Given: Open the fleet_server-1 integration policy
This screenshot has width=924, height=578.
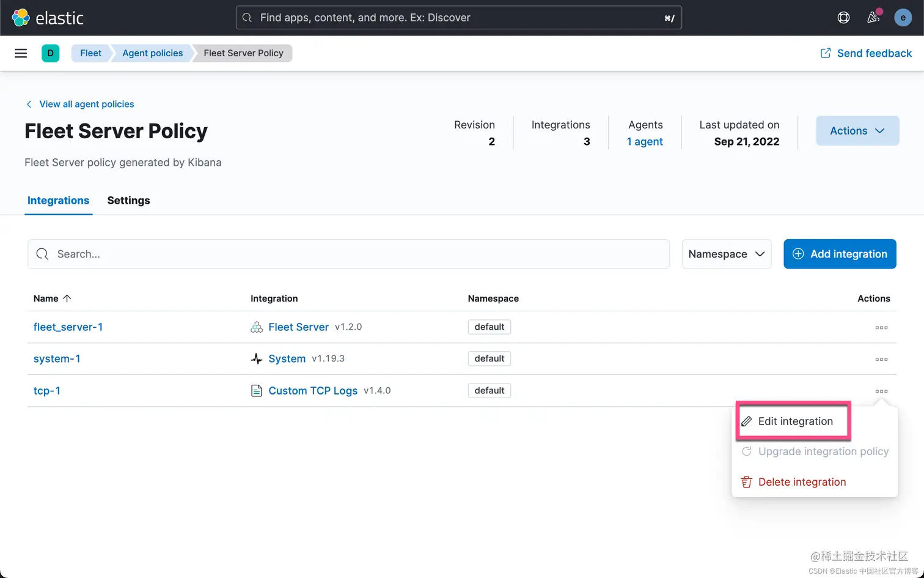Looking at the screenshot, I should tap(68, 327).
